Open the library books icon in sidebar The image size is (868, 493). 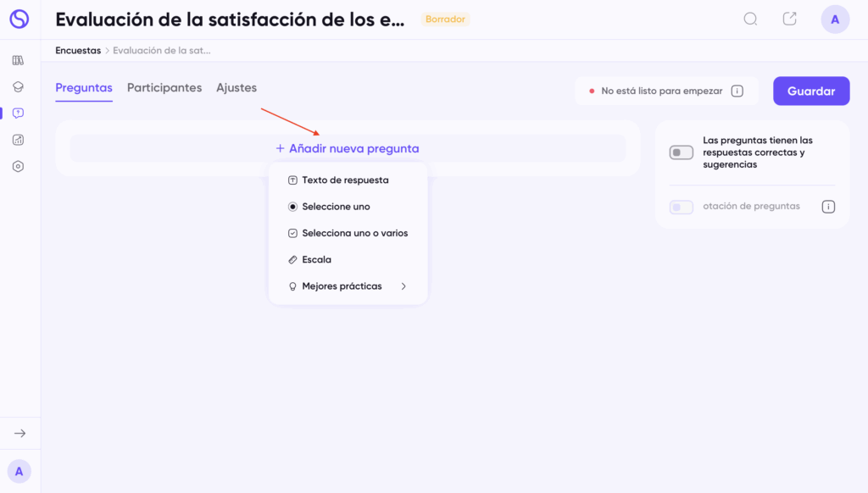19,60
